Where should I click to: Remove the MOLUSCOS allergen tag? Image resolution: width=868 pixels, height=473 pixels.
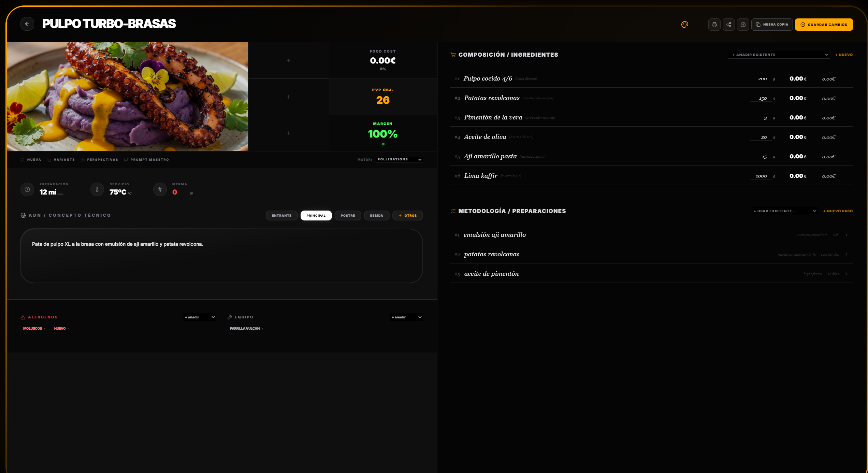point(44,328)
